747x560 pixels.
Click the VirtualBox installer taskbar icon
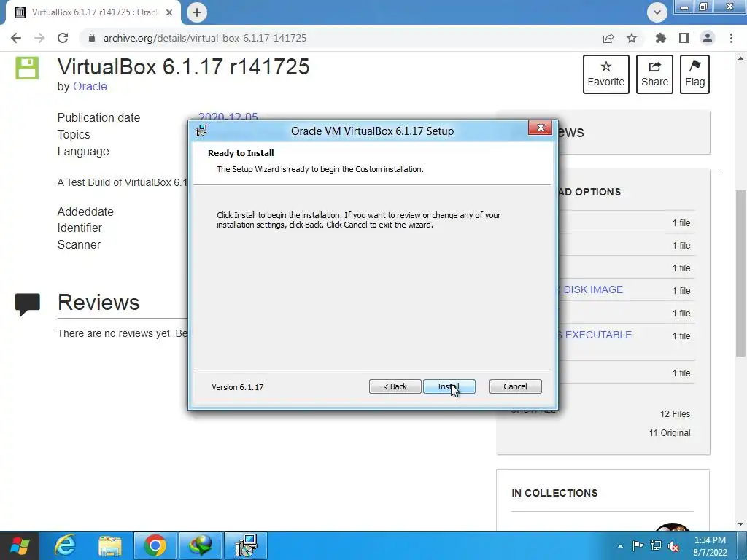pos(247,545)
